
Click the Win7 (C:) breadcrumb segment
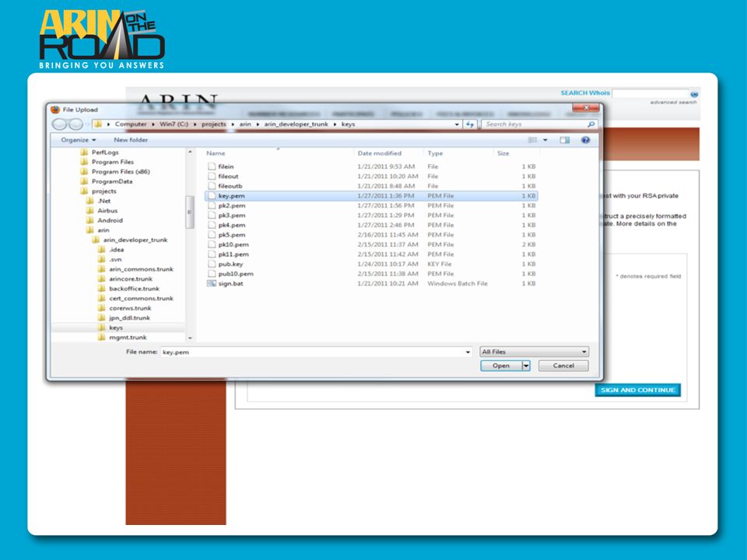[174, 124]
